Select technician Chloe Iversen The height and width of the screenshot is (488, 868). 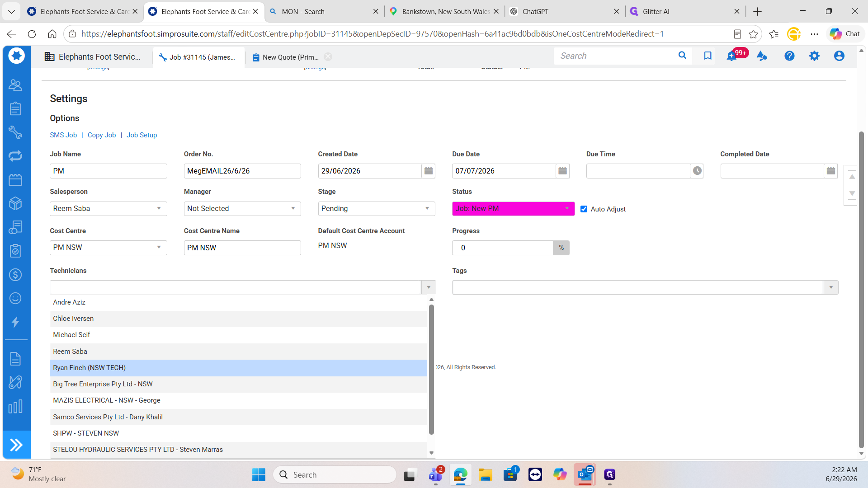[238, 319]
